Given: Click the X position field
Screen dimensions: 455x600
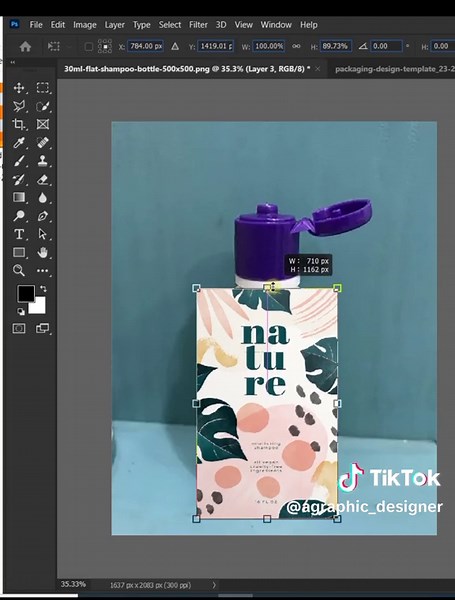Looking at the screenshot, I should (x=145, y=46).
